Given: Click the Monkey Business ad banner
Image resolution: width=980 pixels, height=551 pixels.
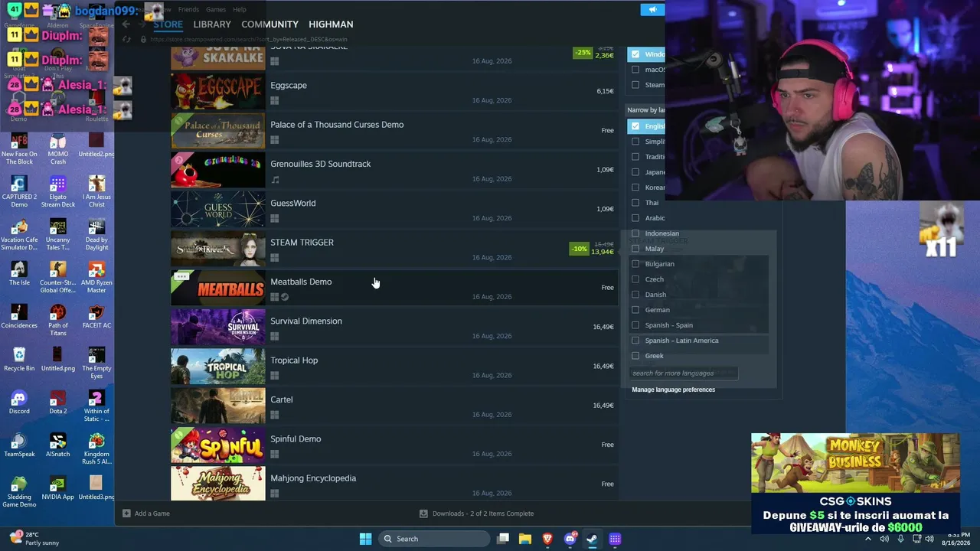Looking at the screenshot, I should (x=855, y=463).
